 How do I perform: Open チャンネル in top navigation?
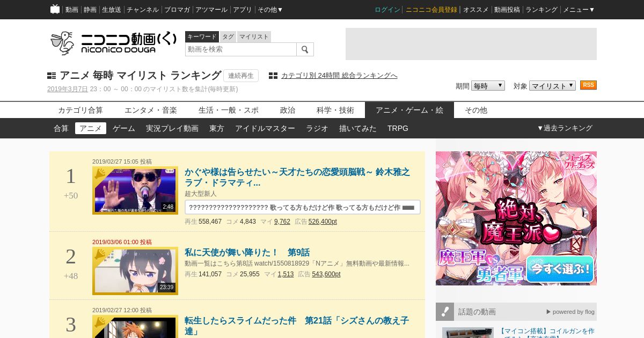(x=143, y=10)
